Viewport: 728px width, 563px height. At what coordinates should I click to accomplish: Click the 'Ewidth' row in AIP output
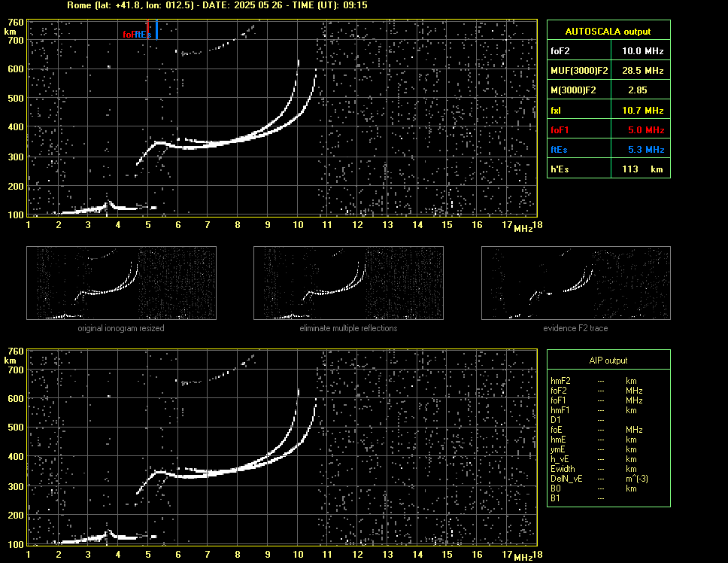[596, 469]
